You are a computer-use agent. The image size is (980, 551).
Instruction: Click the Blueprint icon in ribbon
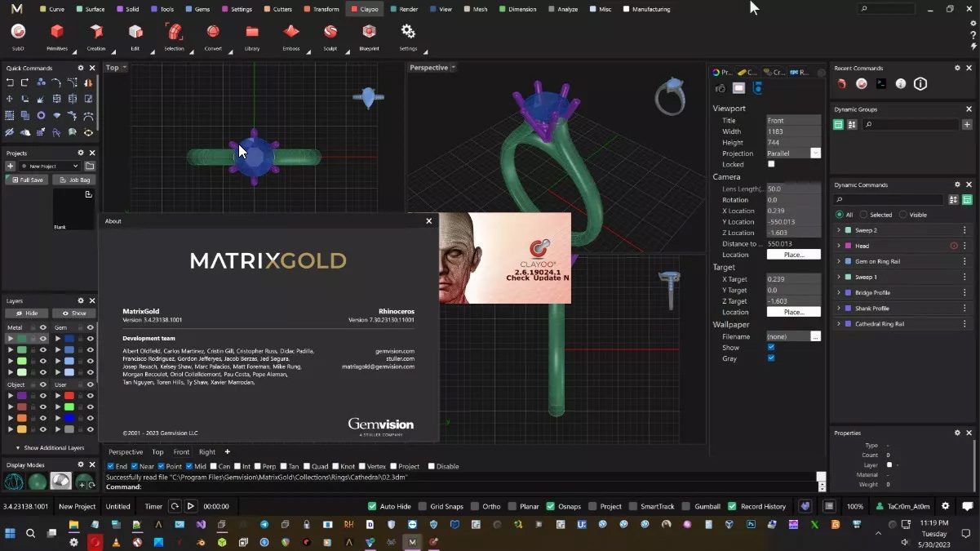[369, 32]
